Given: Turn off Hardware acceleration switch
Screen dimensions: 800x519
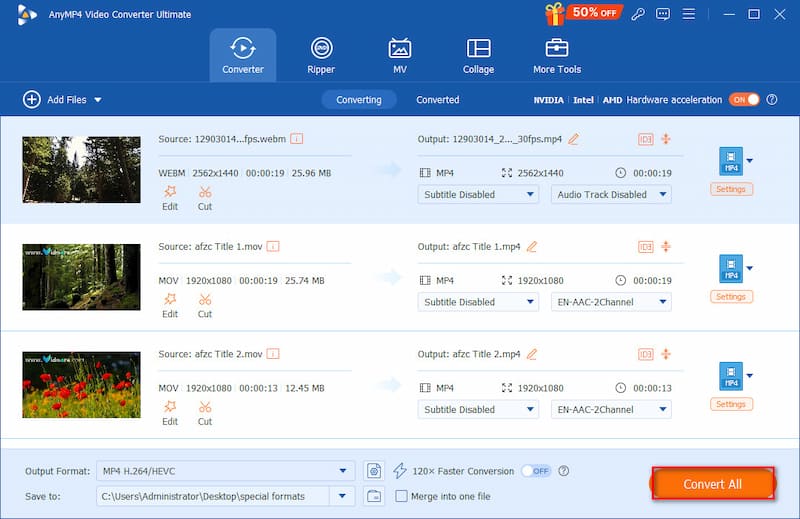Looking at the screenshot, I should tap(744, 100).
